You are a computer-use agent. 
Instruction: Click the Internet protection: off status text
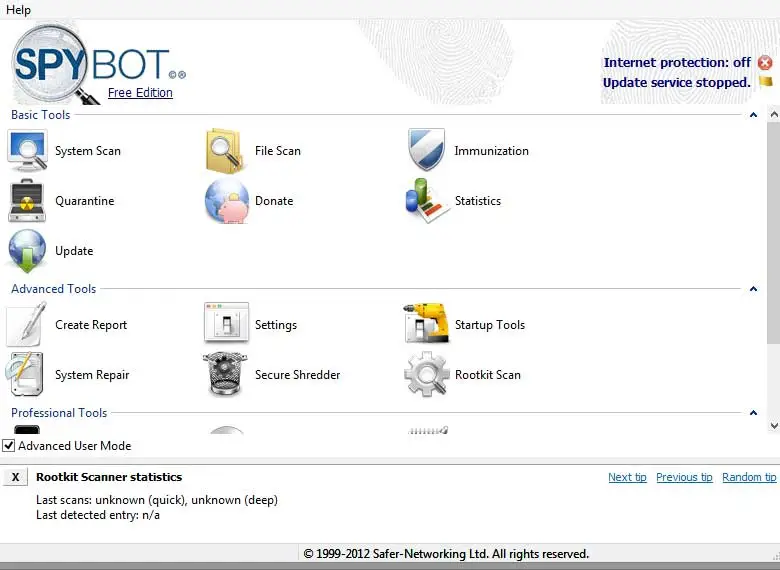pos(677,63)
